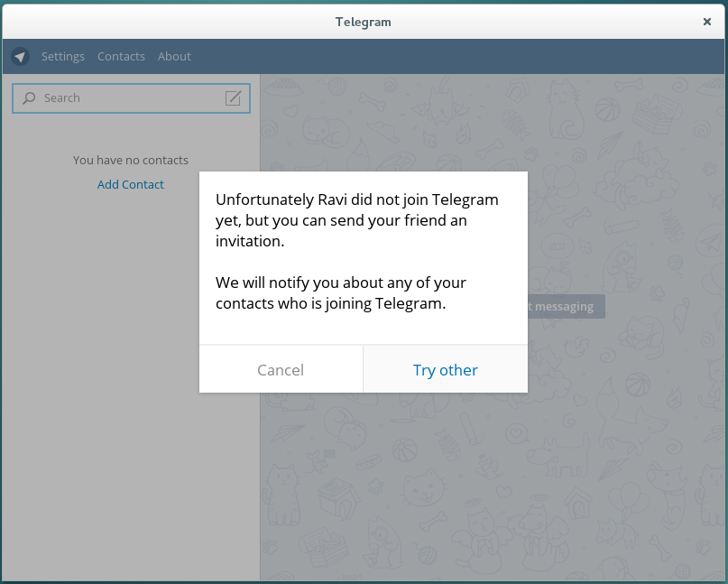This screenshot has height=584, width=728.
Task: Click the magnifier icon in search box
Action: pyautogui.click(x=30, y=98)
